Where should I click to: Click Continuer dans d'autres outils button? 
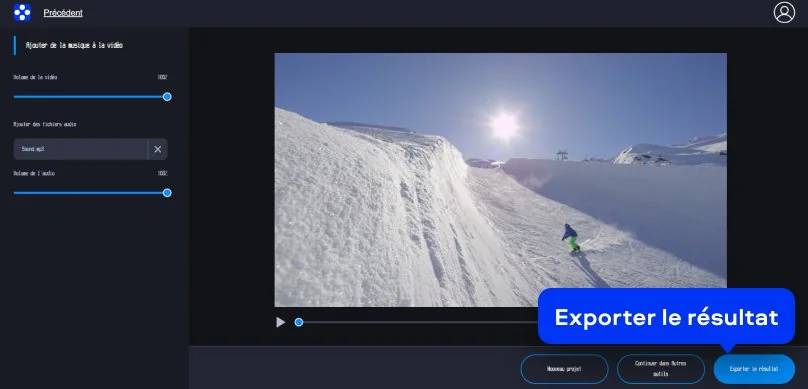pyautogui.click(x=661, y=369)
